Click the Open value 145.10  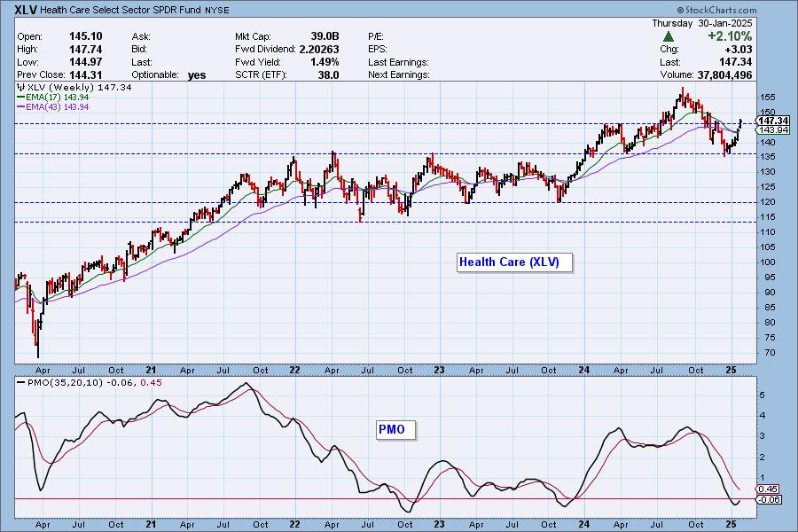[x=85, y=36]
